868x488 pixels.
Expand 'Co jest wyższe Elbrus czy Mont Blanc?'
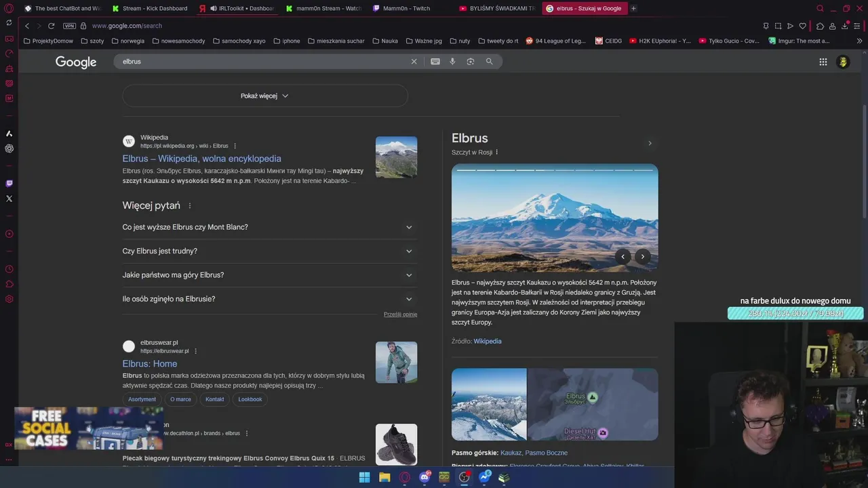269,227
